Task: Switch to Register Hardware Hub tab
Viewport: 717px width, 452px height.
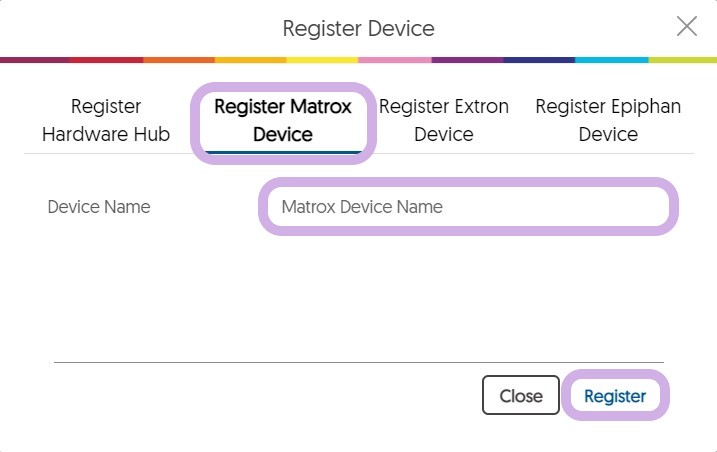Action: click(x=106, y=120)
